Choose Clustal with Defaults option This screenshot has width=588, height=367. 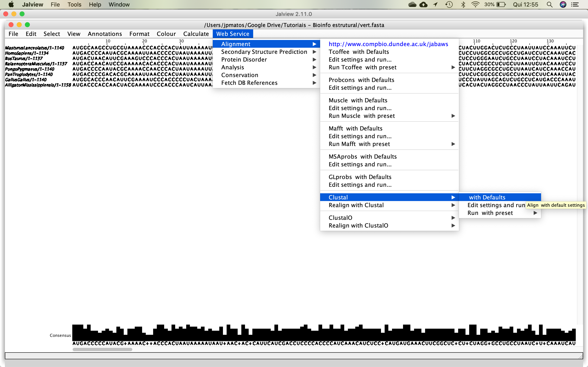click(487, 197)
